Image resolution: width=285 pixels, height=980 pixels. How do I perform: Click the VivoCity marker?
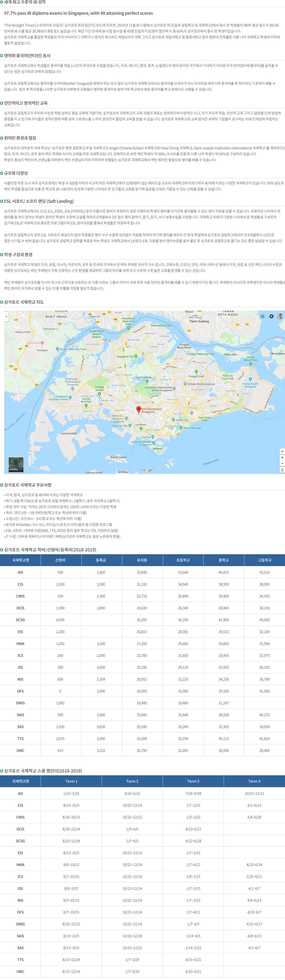[x=153, y=437]
